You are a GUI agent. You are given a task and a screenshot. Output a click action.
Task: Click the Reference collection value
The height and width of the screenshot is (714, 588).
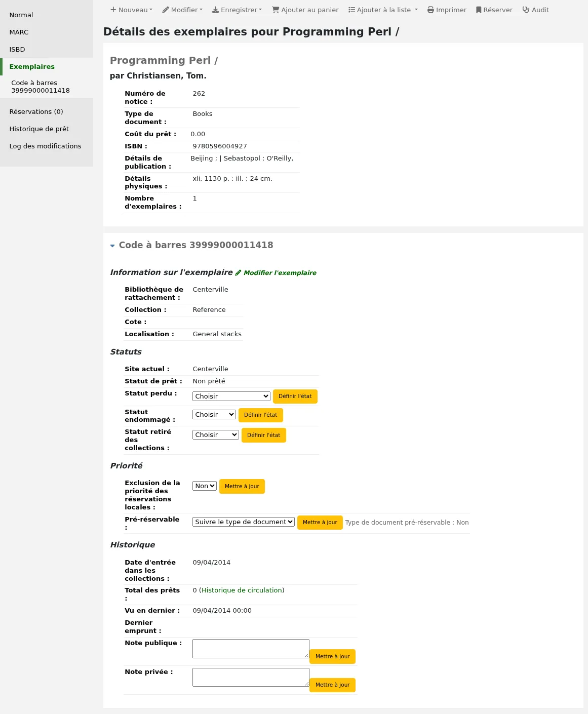pyautogui.click(x=209, y=310)
